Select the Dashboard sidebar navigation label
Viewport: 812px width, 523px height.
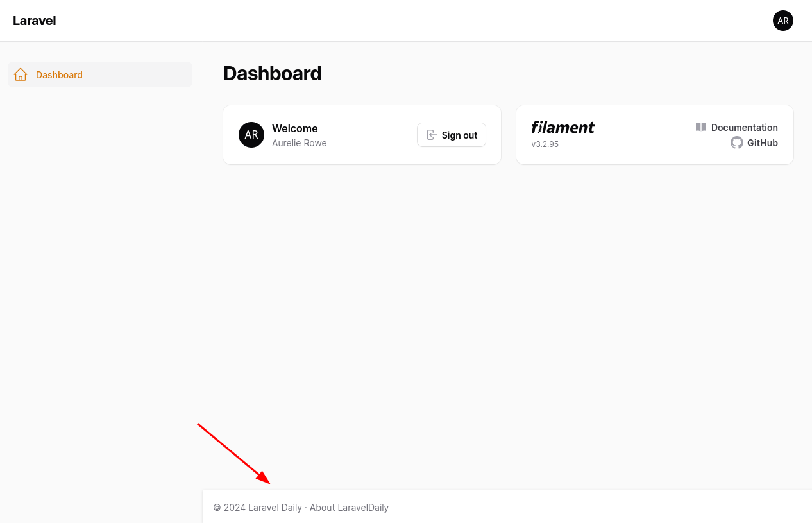click(59, 74)
